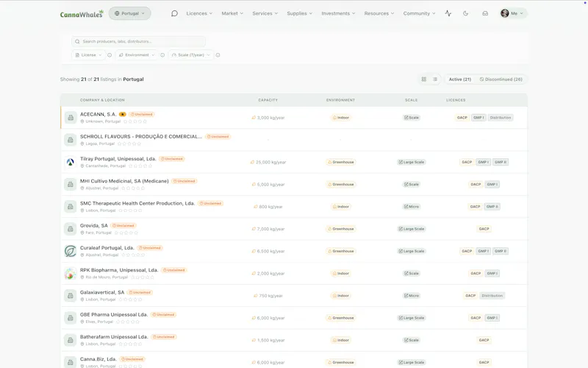Click Environment column header
This screenshot has height=368, width=588.
point(340,100)
